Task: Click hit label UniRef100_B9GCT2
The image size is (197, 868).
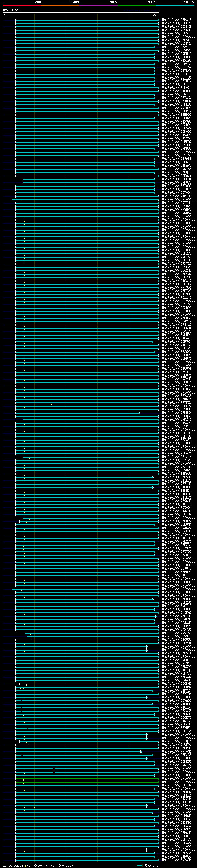Action: coord(177,111)
